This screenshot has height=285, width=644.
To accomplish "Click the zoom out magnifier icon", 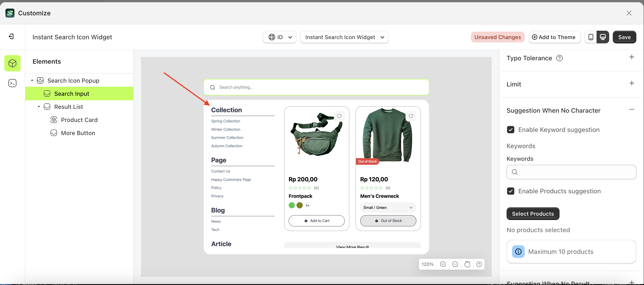I will tap(455, 264).
